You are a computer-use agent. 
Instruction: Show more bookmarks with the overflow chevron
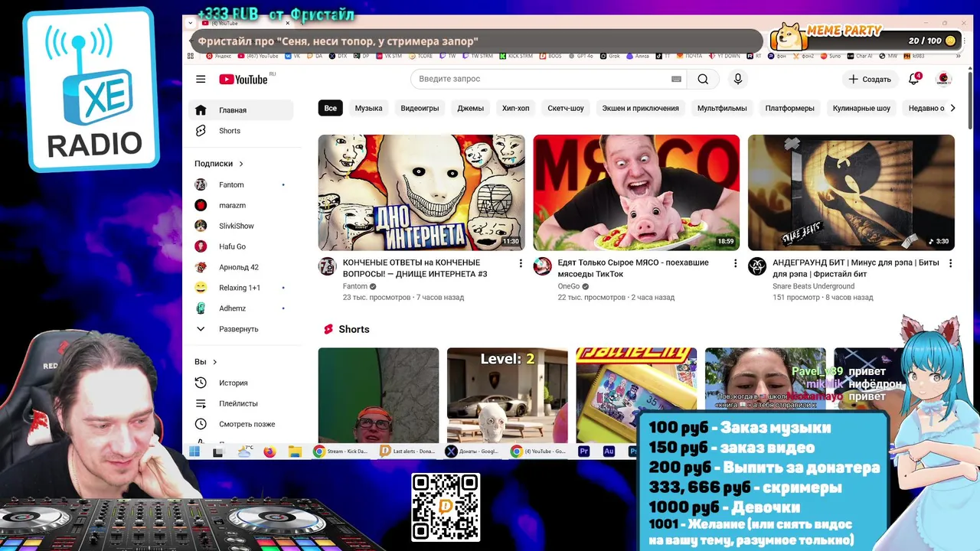[x=959, y=56]
